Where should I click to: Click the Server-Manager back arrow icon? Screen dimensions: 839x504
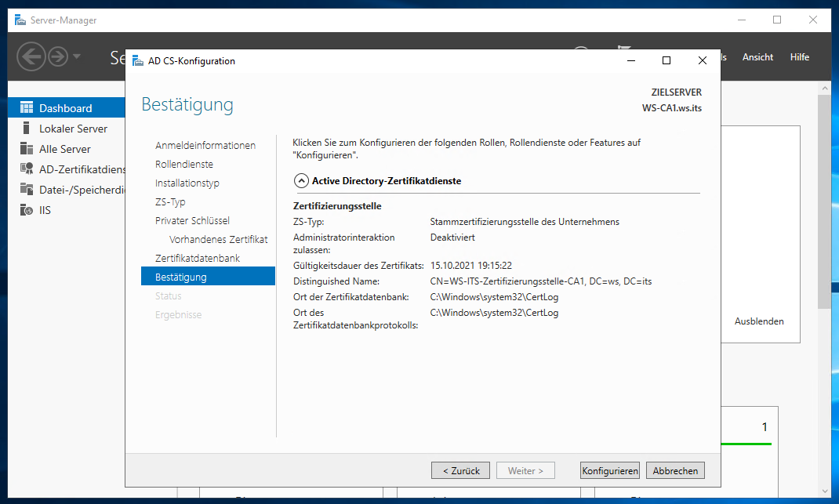tap(31, 56)
